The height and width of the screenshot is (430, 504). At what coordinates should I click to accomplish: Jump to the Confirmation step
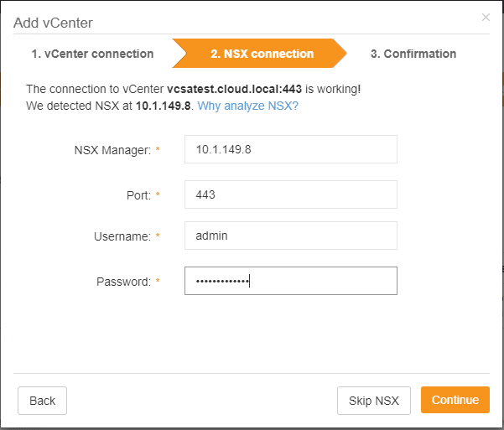(x=413, y=54)
